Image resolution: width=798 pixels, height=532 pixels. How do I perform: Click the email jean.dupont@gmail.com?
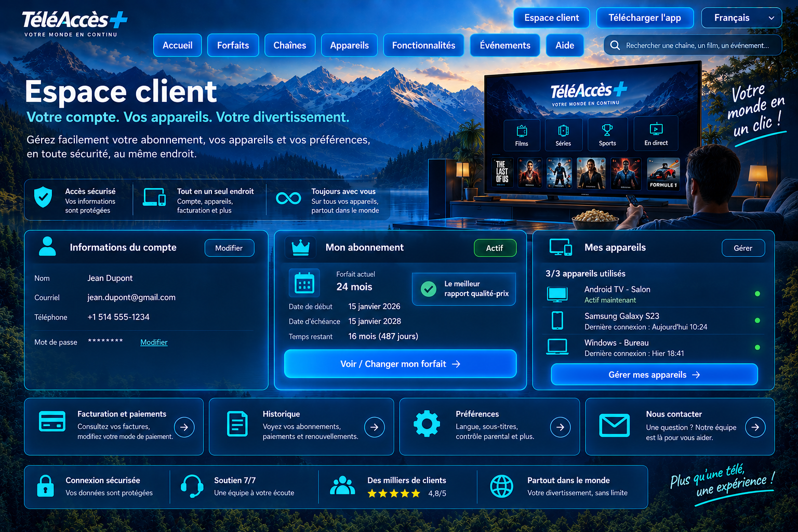[131, 297]
